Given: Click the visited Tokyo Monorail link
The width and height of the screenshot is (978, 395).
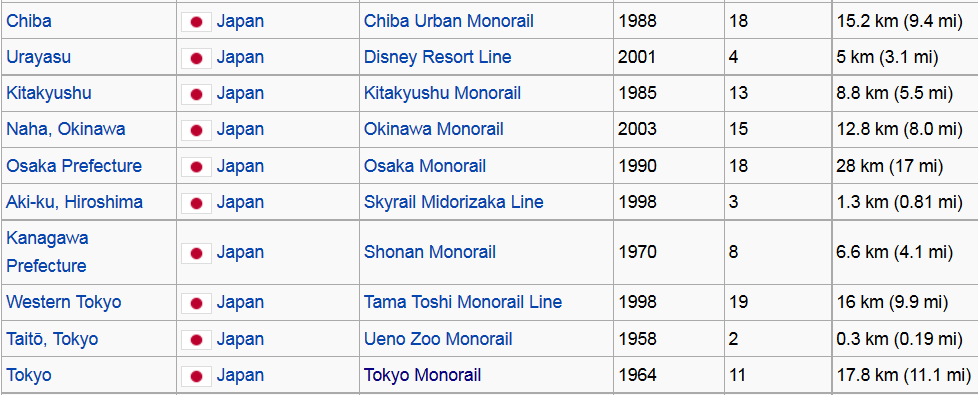Looking at the screenshot, I should 423,376.
